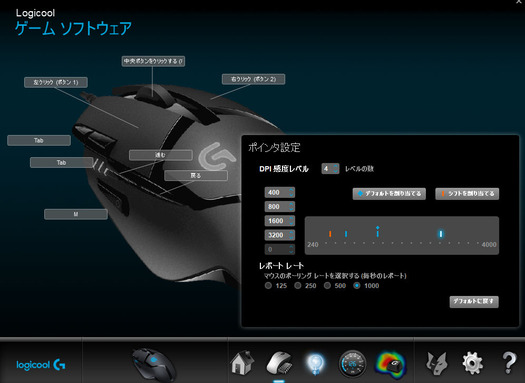Click the assign default DPI button

pyautogui.click(x=389, y=194)
